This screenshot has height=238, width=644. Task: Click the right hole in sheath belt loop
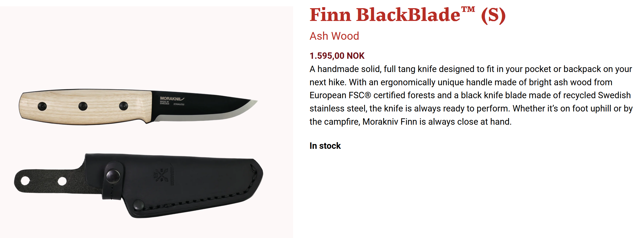tap(62, 181)
